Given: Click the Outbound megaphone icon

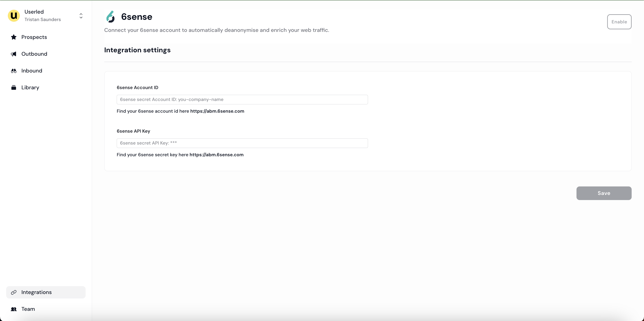Looking at the screenshot, I should [x=14, y=54].
